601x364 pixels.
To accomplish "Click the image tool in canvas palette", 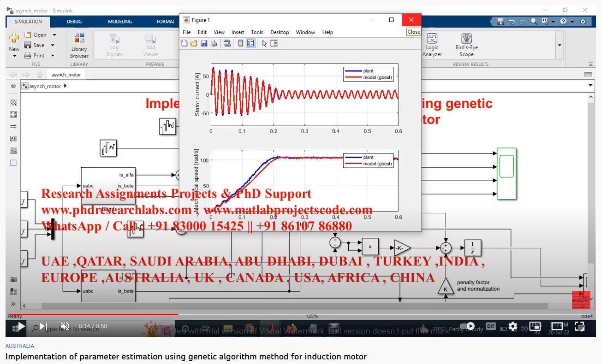I will pos(13,151).
